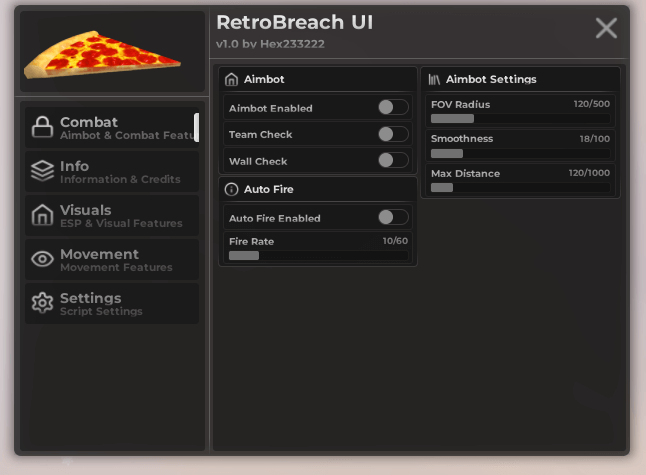Click the Fire Rate slider

point(318,255)
